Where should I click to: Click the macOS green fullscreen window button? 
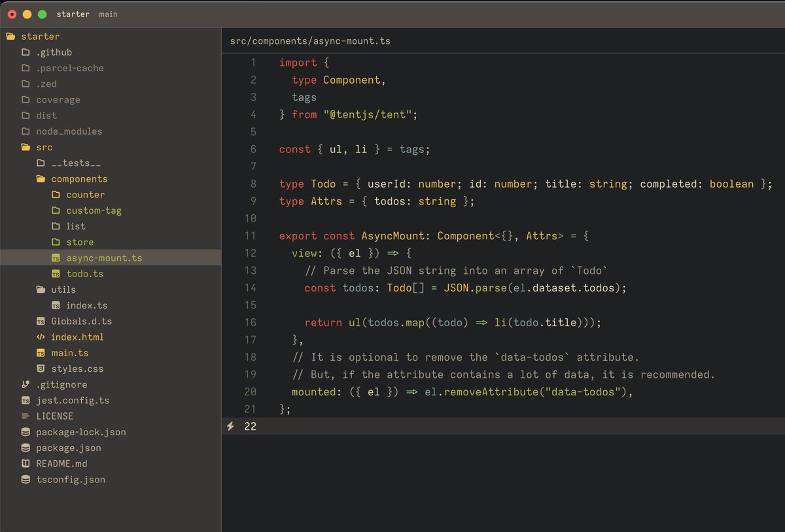click(x=43, y=14)
